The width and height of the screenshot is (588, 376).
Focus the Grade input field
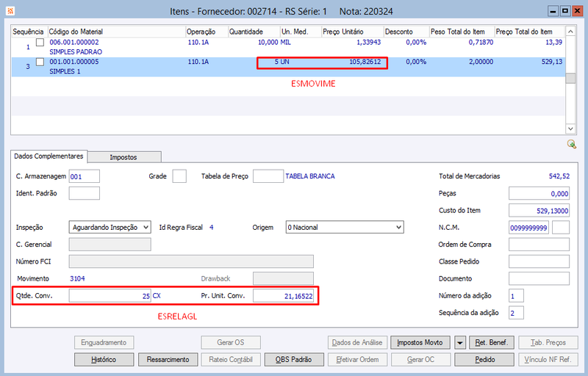179,176
